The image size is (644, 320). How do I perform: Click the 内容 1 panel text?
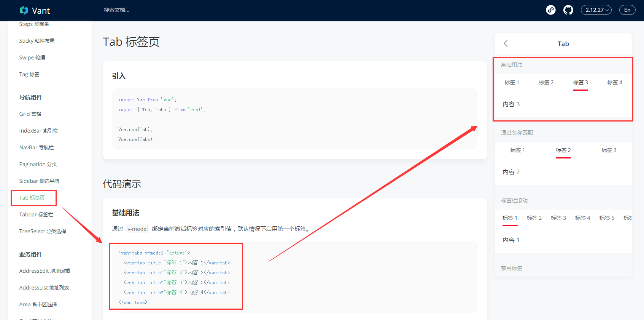pyautogui.click(x=511, y=240)
